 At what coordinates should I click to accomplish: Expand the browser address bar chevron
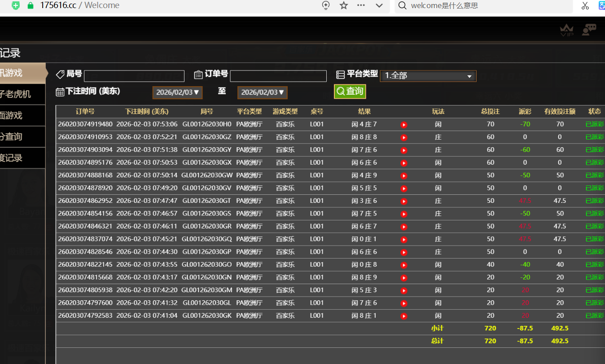tap(379, 5)
